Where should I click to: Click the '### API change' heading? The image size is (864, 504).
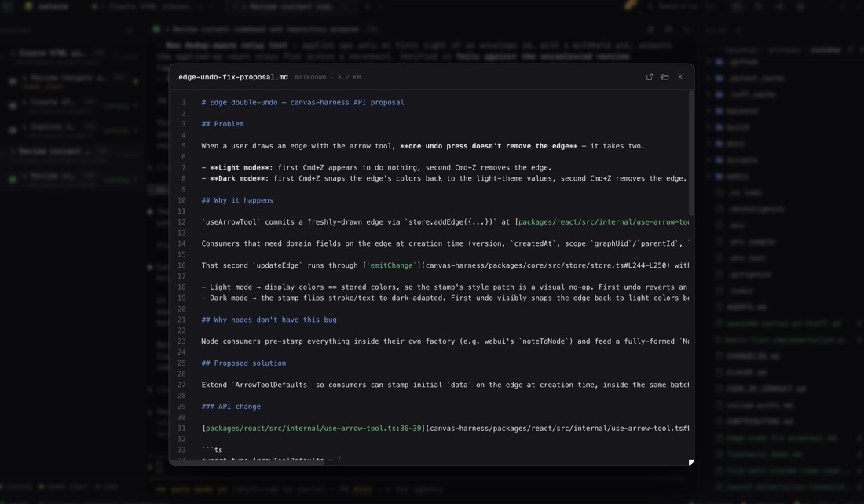point(231,407)
